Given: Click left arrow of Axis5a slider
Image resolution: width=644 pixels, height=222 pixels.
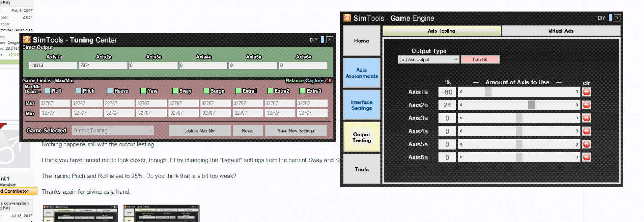Looking at the screenshot, I should pyautogui.click(x=461, y=144).
